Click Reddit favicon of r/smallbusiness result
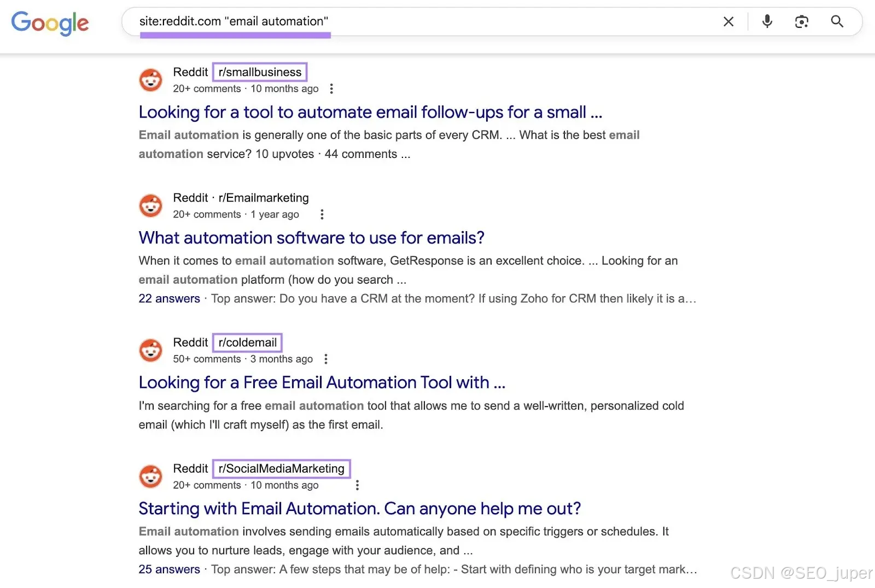The image size is (875, 588). click(x=151, y=80)
